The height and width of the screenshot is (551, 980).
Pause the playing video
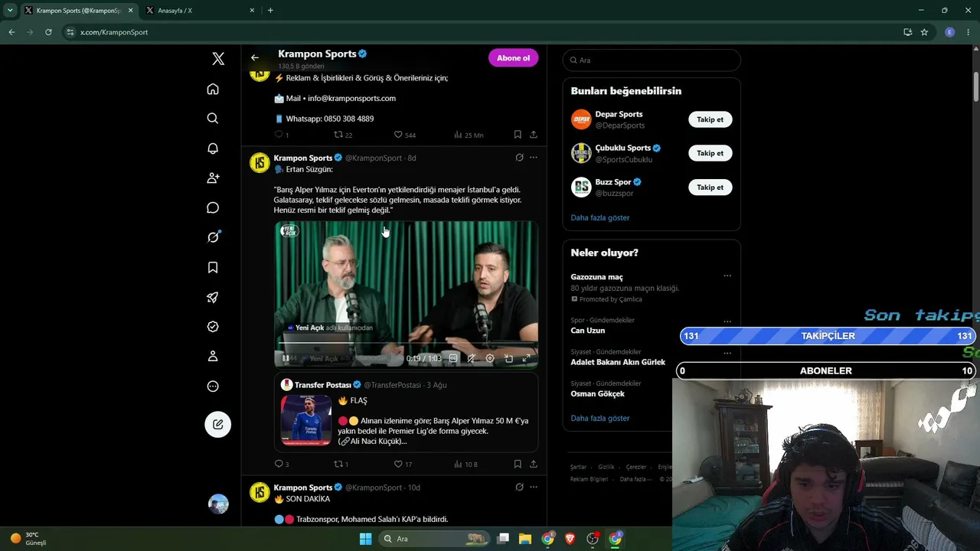point(286,358)
